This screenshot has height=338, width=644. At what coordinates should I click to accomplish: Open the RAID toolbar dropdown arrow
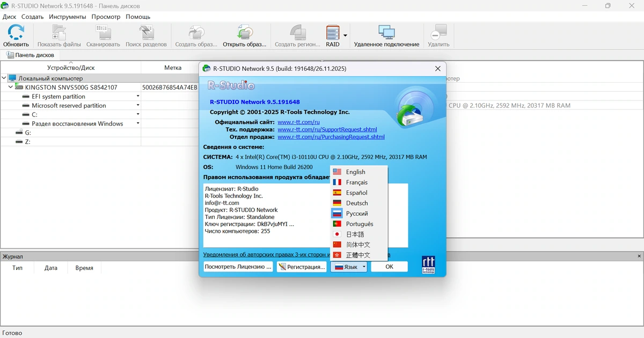[345, 35]
